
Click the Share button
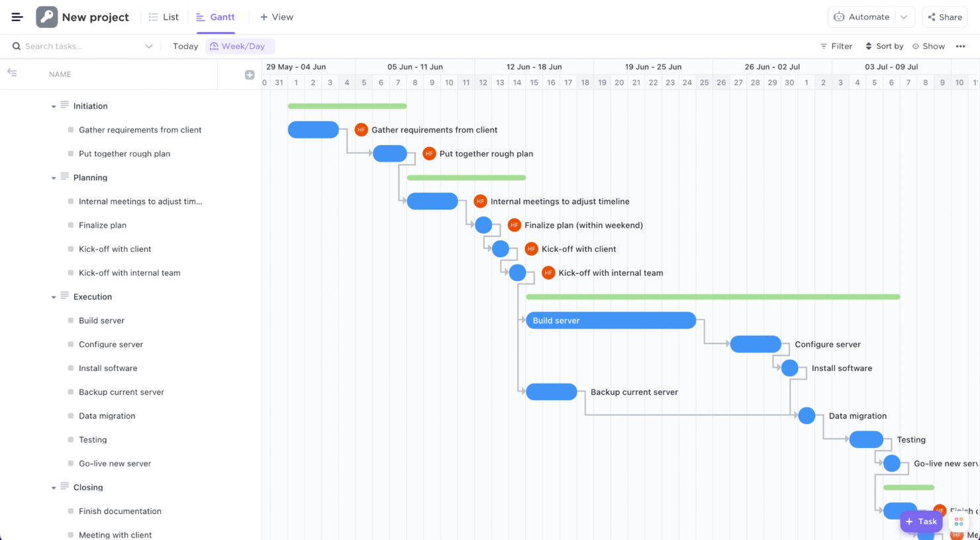(945, 17)
